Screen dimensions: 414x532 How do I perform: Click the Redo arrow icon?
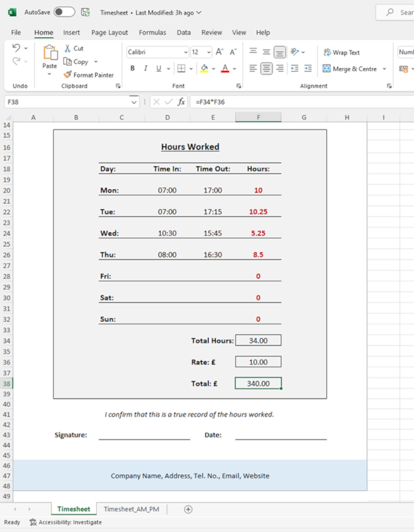coord(16,61)
